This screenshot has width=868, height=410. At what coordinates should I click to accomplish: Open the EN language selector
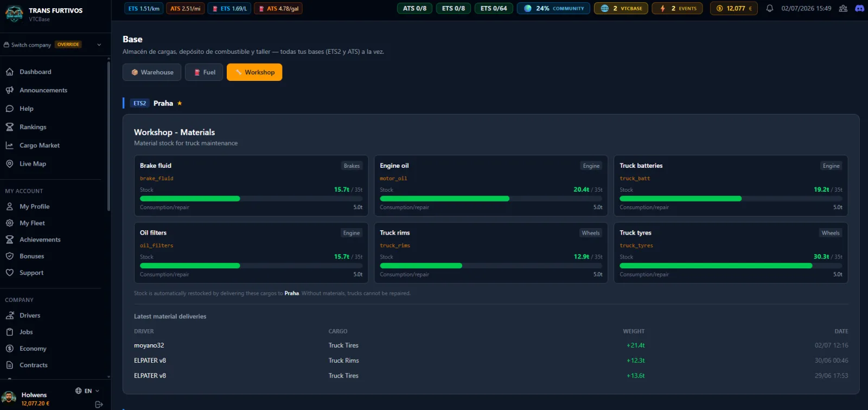click(87, 391)
